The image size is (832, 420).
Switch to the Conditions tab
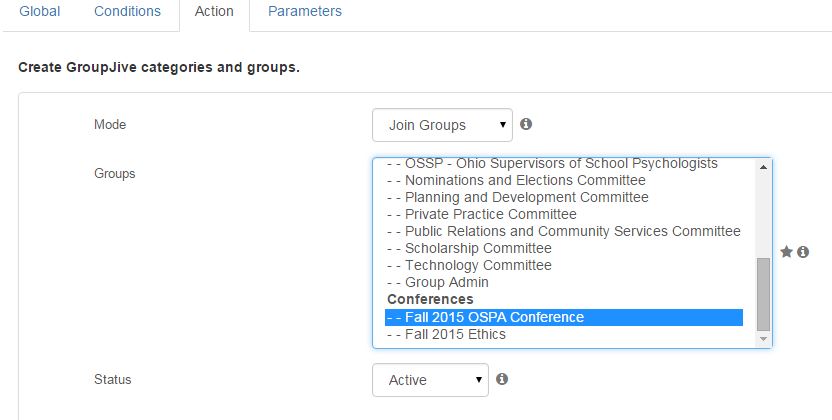click(x=127, y=11)
